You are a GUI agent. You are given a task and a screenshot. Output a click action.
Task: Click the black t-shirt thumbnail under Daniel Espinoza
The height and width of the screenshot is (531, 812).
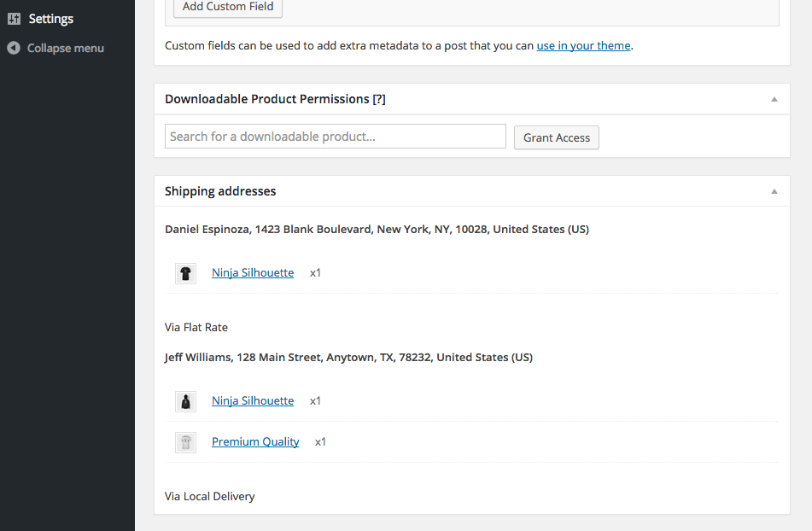[x=185, y=273]
